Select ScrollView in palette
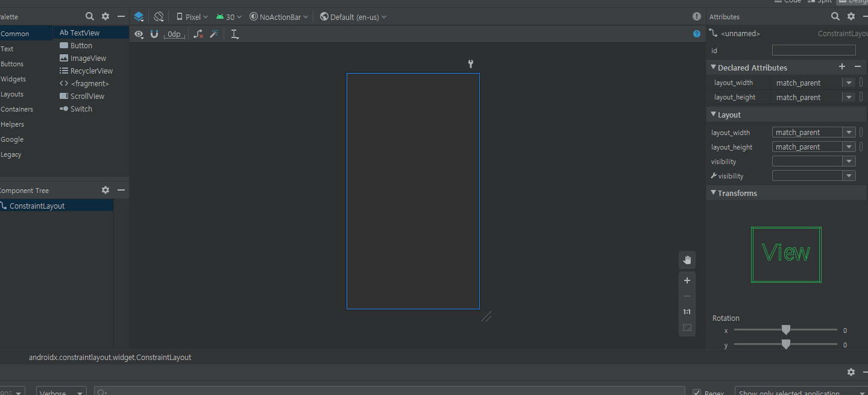The image size is (868, 395). [x=91, y=96]
